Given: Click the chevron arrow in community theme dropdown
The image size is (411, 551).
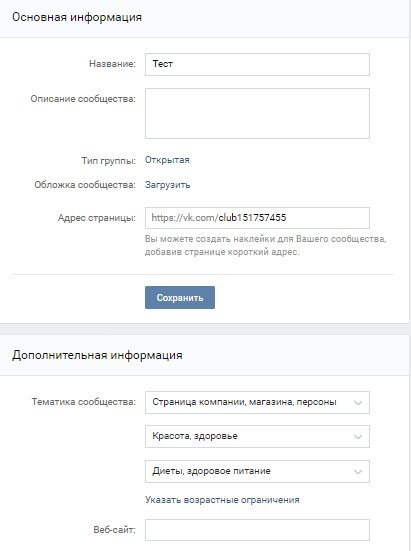Looking at the screenshot, I should point(358,403).
